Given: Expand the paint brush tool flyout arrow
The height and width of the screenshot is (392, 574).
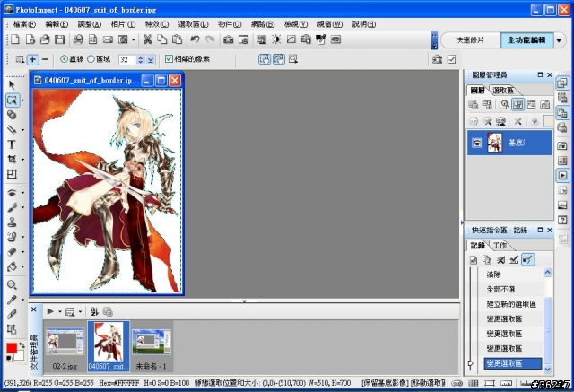Looking at the screenshot, I should click(22, 207).
